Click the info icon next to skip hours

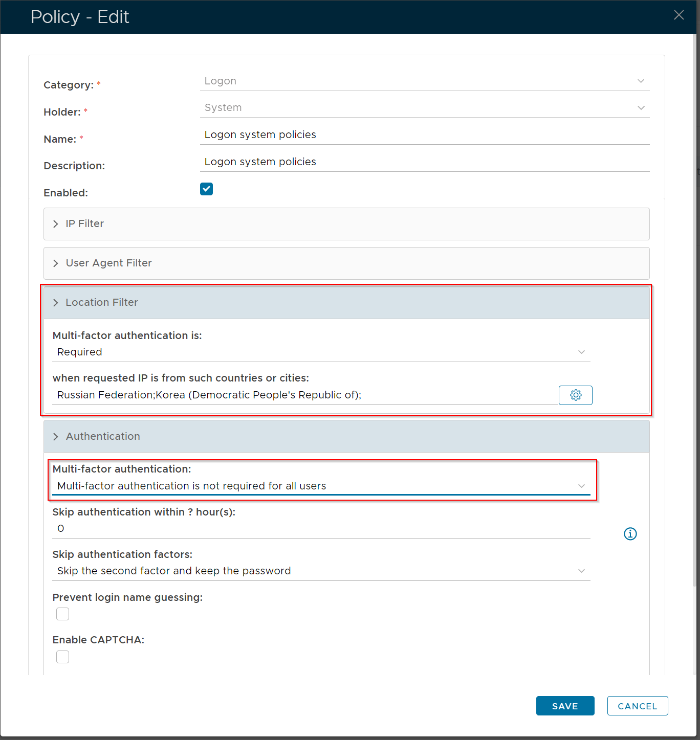630,534
